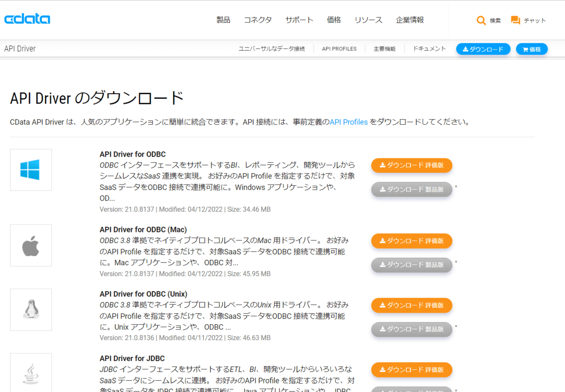Download ODBC (Unix) 評価版
This screenshot has width=565, height=392.
pos(412,305)
